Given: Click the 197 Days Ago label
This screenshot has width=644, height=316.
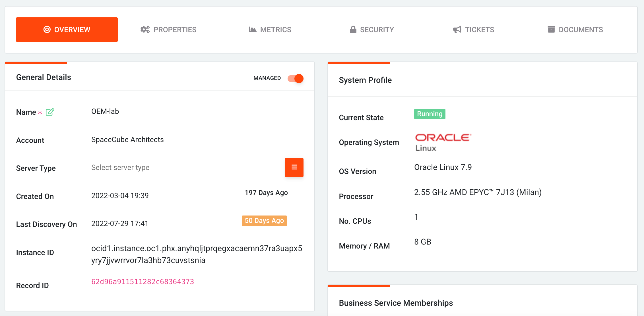Looking at the screenshot, I should coord(266,193).
